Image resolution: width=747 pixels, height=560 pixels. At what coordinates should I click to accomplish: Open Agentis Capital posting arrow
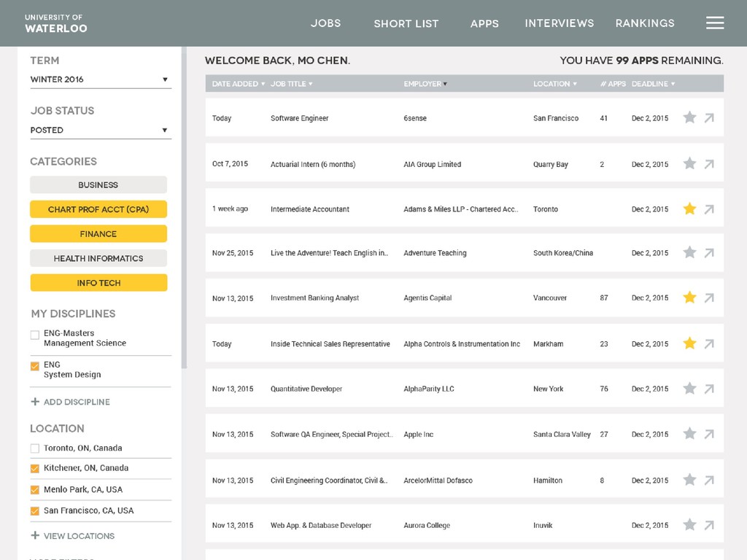coord(709,297)
